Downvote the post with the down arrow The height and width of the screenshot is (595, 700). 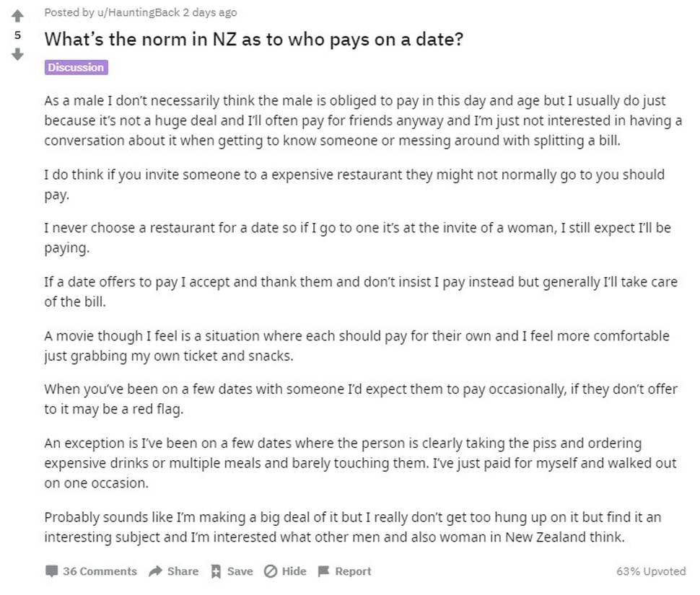pos(17,54)
